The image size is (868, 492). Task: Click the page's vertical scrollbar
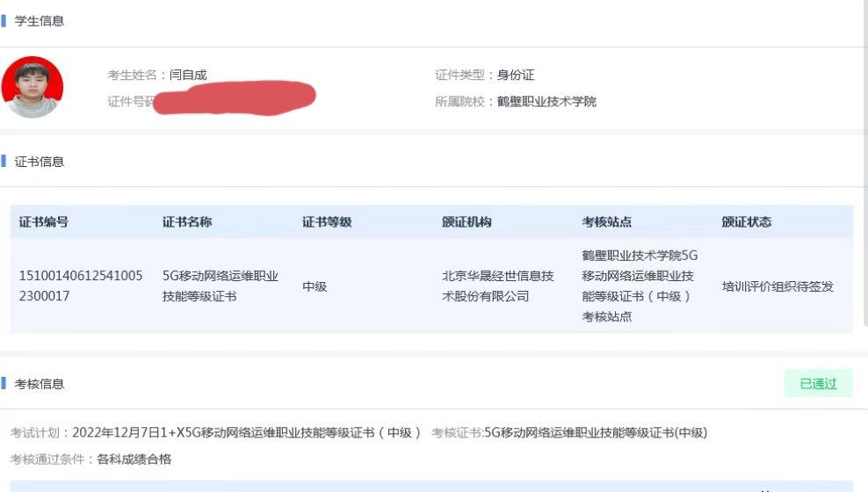click(x=865, y=166)
